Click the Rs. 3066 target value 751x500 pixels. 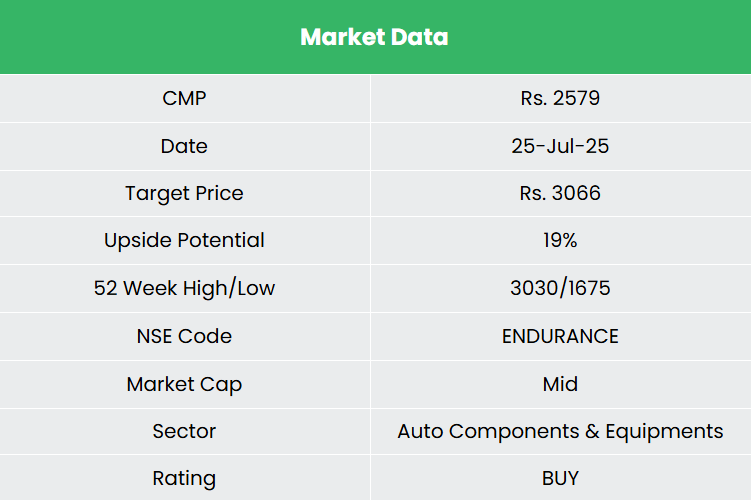560,193
